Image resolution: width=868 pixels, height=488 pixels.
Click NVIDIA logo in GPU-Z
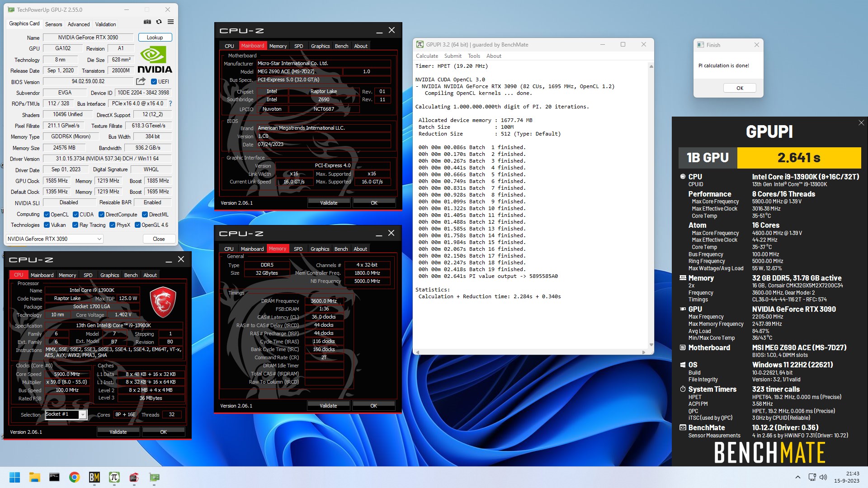coord(155,60)
